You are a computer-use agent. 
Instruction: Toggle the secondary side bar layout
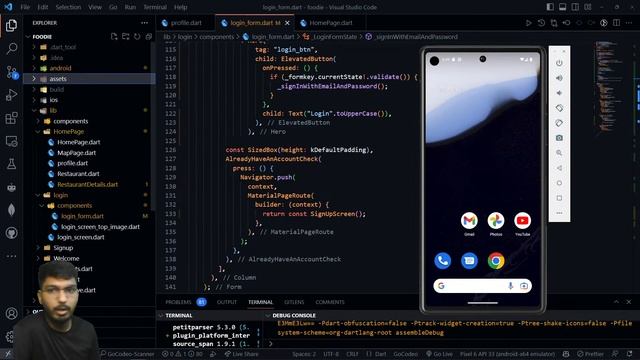pos(575,7)
